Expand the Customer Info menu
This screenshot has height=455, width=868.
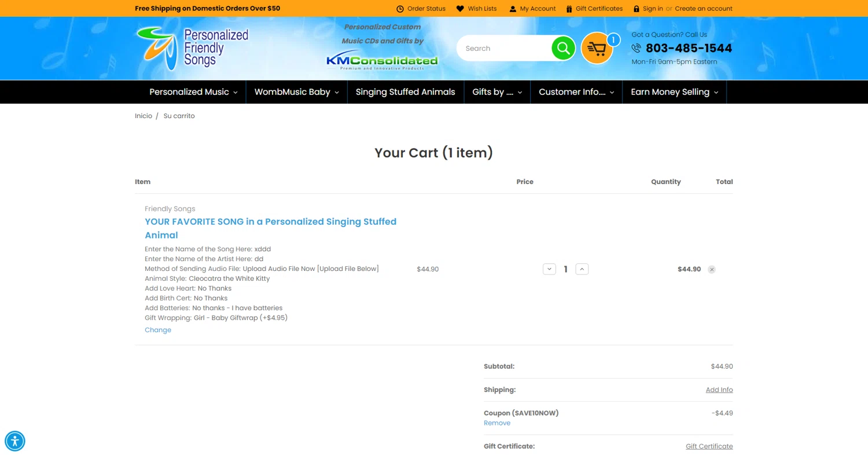coord(576,92)
